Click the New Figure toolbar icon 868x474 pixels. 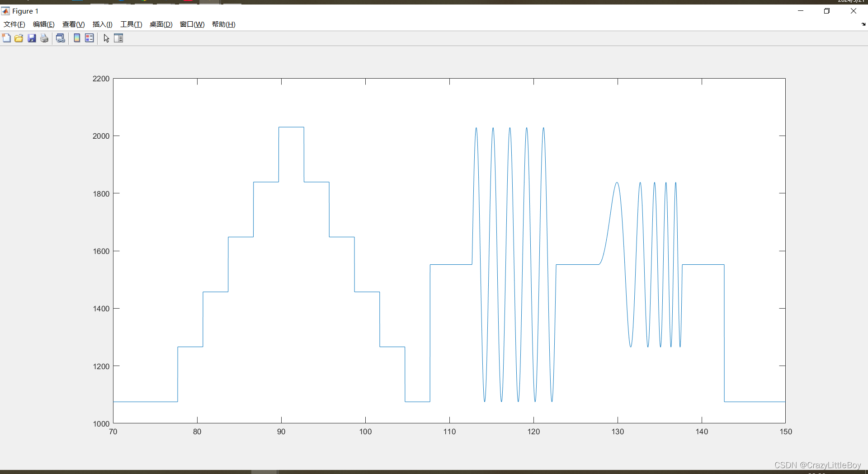coord(6,38)
